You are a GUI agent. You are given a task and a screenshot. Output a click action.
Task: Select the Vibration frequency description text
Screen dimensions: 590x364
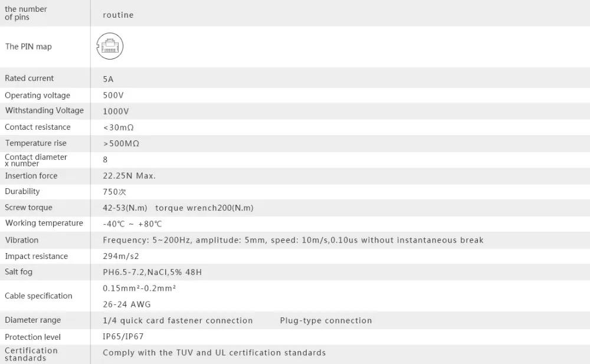click(x=293, y=240)
